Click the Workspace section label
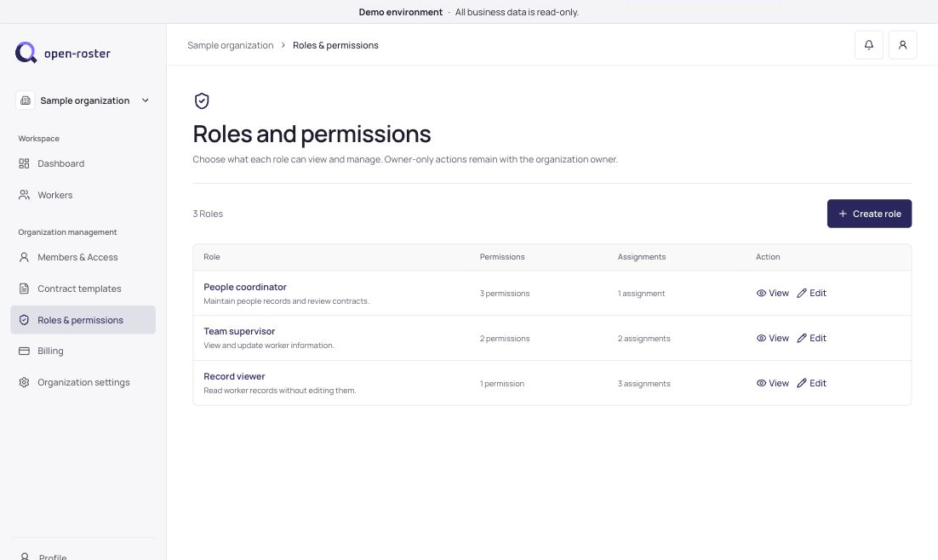The image size is (938, 560). coord(39,138)
